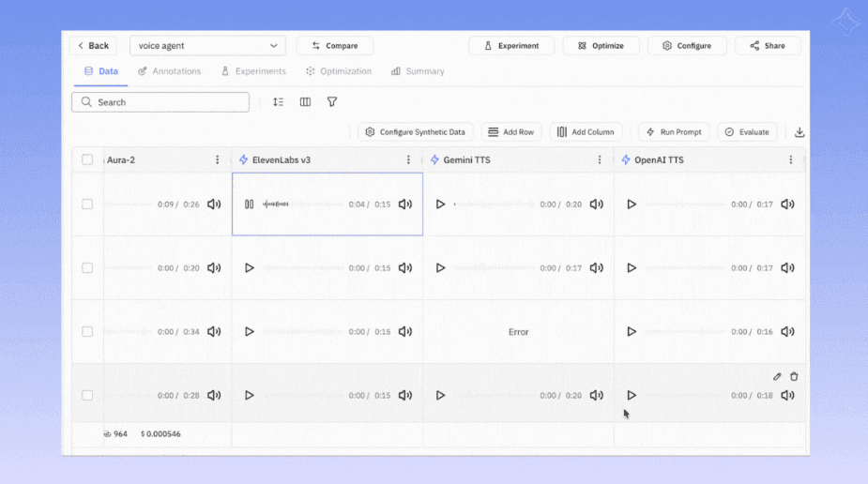Click the Run Prompt button

(x=674, y=132)
